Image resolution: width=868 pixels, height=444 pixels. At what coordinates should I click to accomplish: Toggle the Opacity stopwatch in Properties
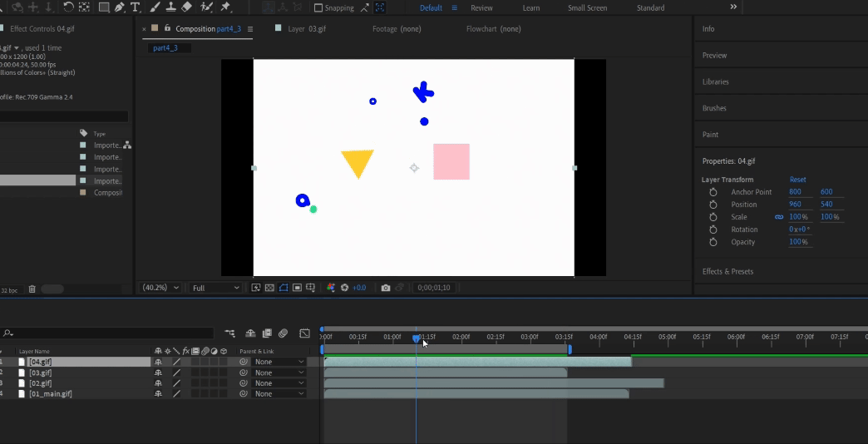click(713, 242)
